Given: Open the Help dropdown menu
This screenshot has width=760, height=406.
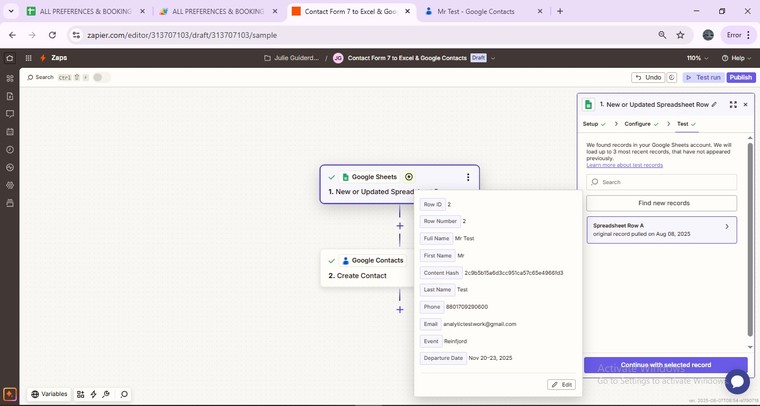Looking at the screenshot, I should pos(736,58).
